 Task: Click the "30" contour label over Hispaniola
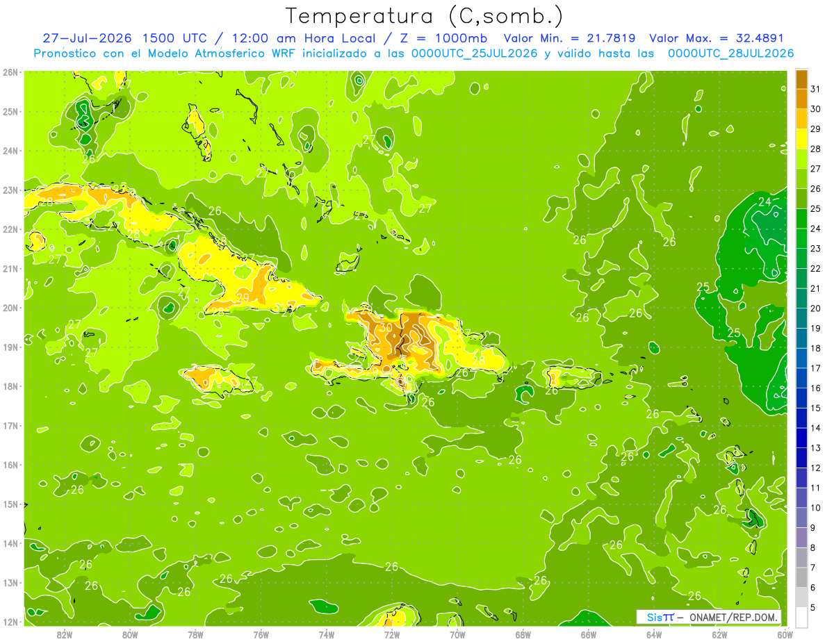386,328
